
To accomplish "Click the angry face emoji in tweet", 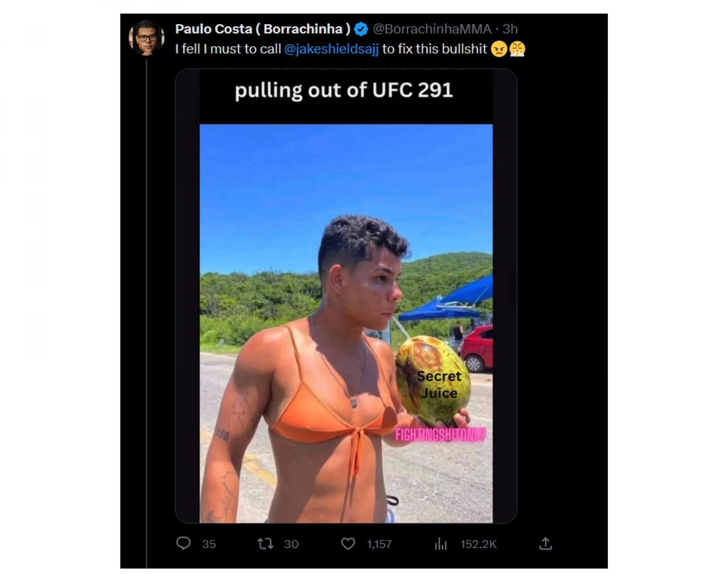I will [x=499, y=49].
